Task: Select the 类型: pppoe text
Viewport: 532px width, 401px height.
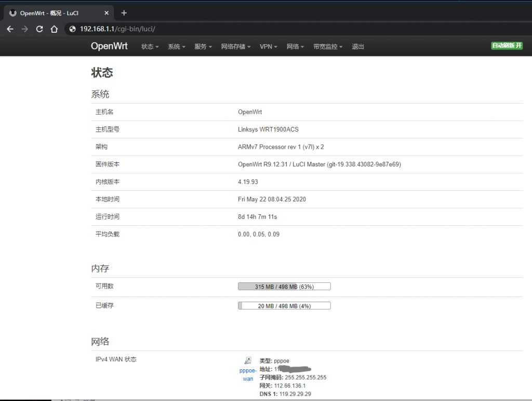Action: pos(274,361)
